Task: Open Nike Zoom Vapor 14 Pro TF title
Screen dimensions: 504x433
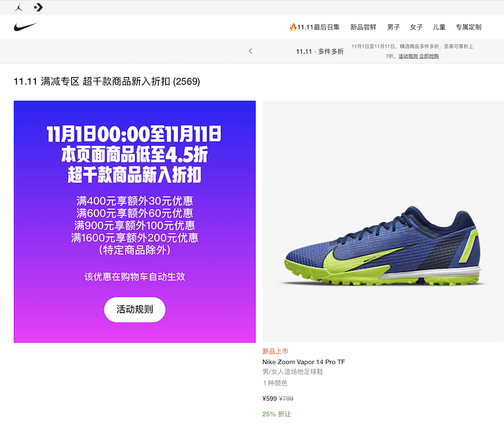Action: point(304,362)
